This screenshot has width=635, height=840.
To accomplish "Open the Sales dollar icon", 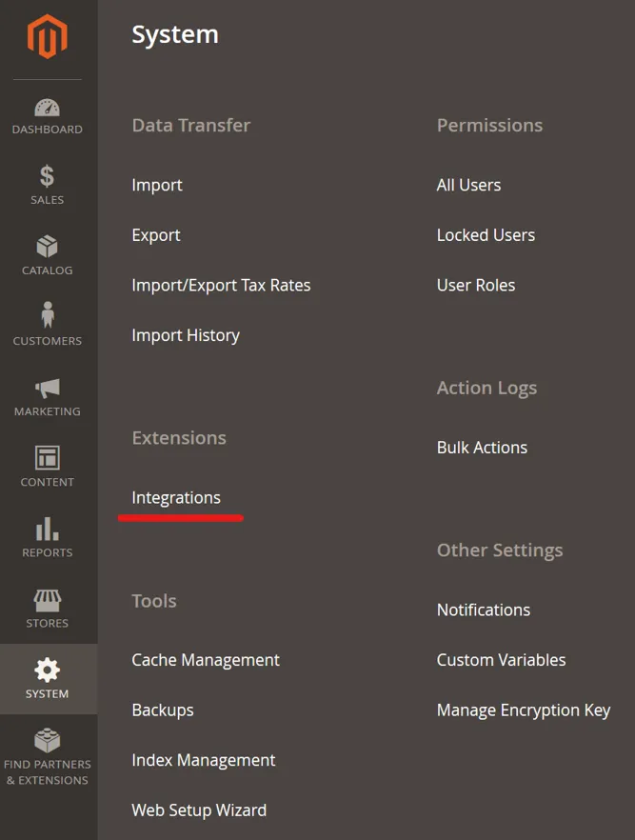I will pos(47,175).
